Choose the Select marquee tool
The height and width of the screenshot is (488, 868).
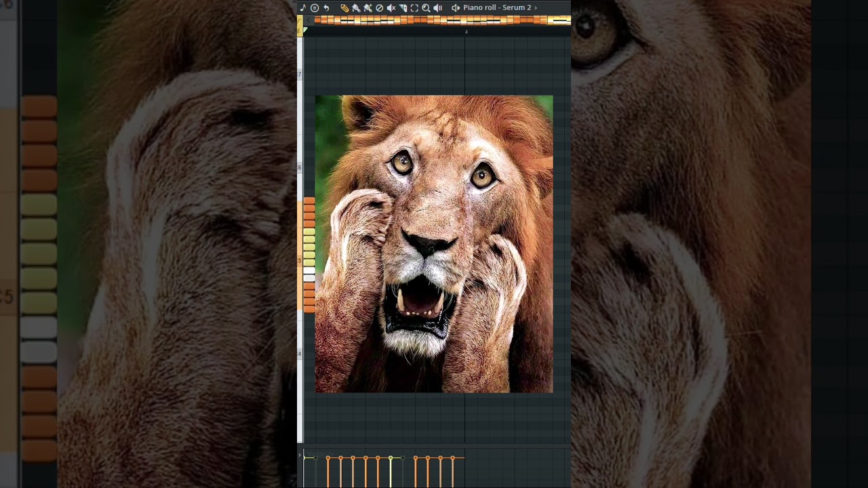pos(414,8)
